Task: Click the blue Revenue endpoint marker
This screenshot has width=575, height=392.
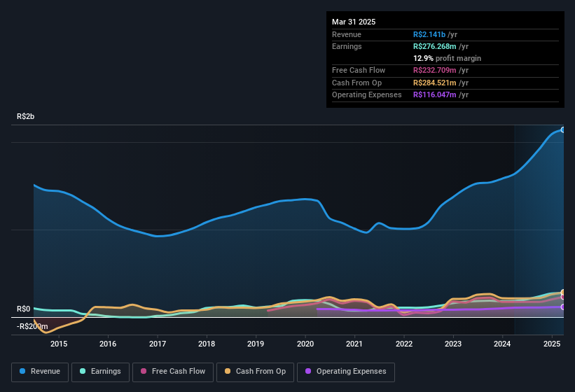Action: tap(563, 129)
